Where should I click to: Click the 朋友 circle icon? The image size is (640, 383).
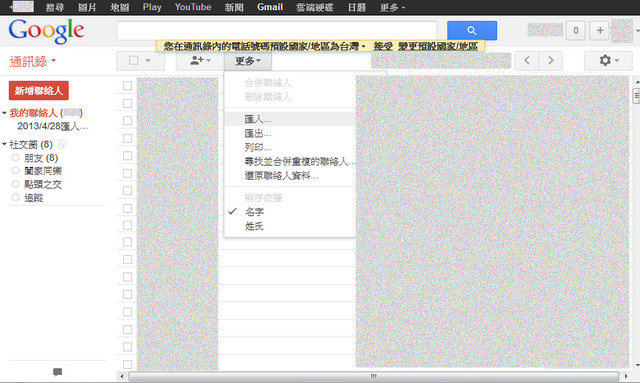click(x=16, y=158)
